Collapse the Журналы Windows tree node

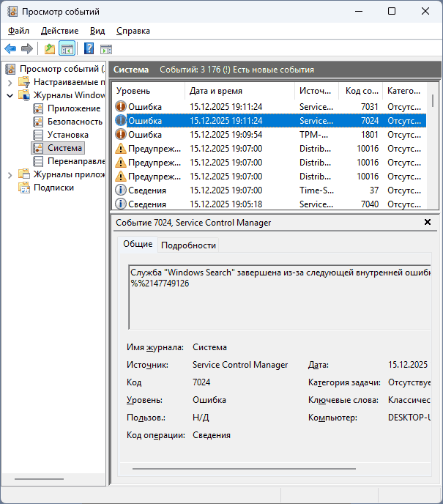(10, 95)
